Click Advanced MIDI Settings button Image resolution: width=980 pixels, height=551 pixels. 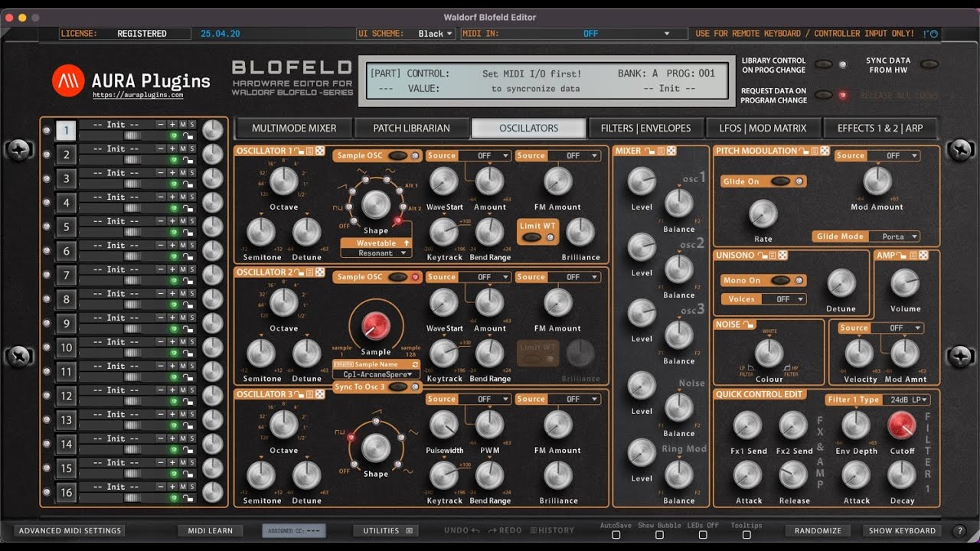(x=70, y=530)
